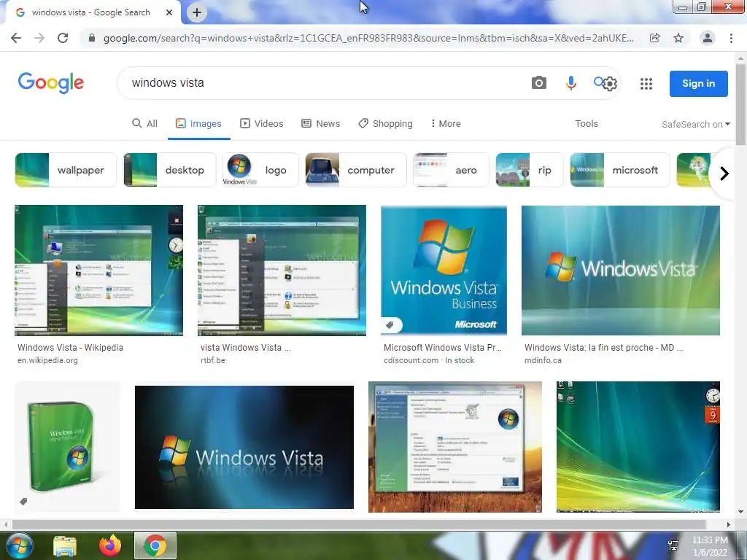Filter images by the logo chip
The height and width of the screenshot is (560, 747).
(x=260, y=170)
